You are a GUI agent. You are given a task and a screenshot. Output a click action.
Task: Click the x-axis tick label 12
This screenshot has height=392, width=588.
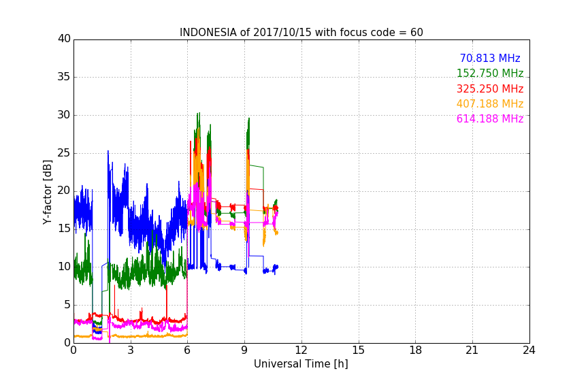coord(301,350)
